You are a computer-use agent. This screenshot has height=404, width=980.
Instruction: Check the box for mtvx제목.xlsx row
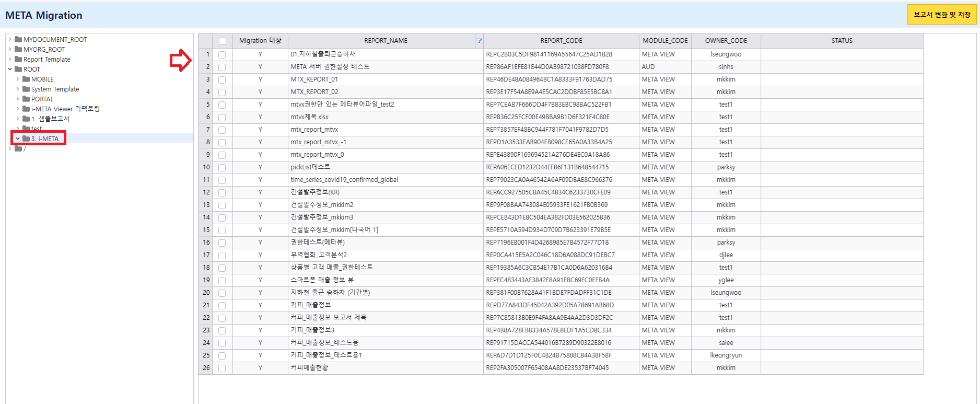pos(222,117)
